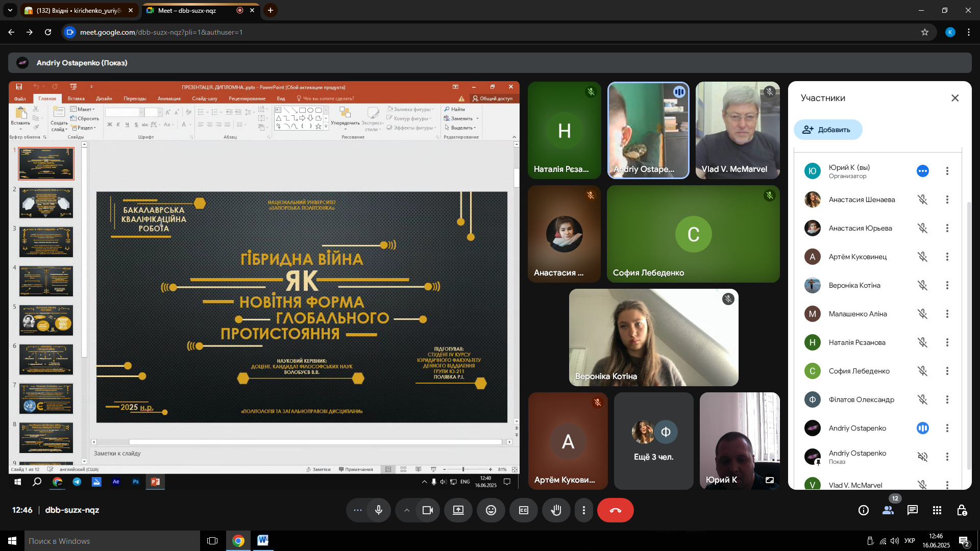Close the Участники side panel

pyautogui.click(x=954, y=98)
